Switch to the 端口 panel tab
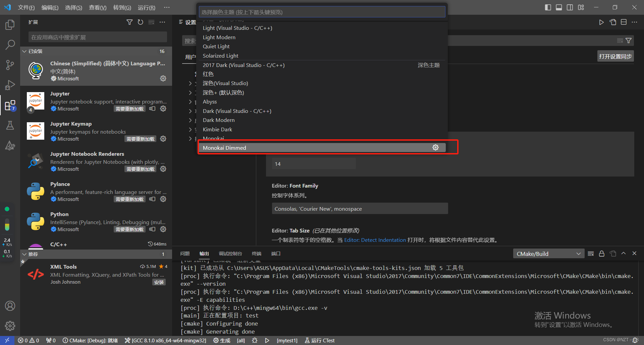 (x=276, y=254)
